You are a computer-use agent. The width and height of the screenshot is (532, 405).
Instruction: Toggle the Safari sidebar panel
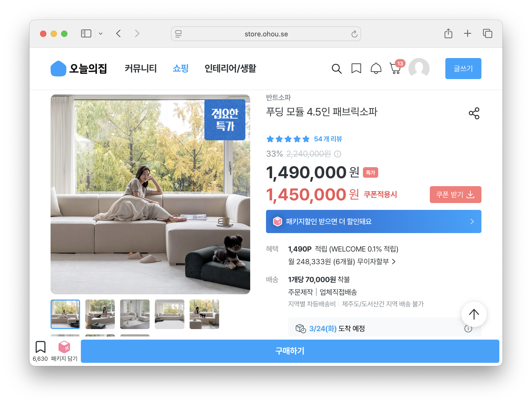[86, 33]
